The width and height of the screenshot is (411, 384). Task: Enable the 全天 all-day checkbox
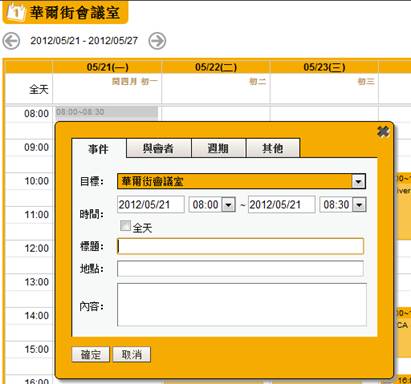[125, 226]
